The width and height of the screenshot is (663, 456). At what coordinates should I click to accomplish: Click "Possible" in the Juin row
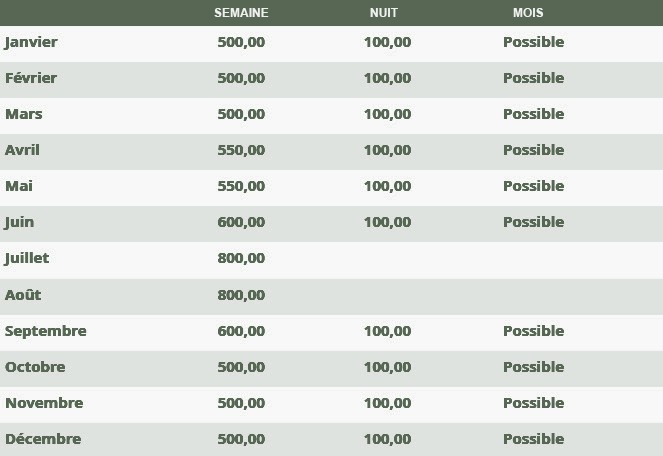coord(533,222)
